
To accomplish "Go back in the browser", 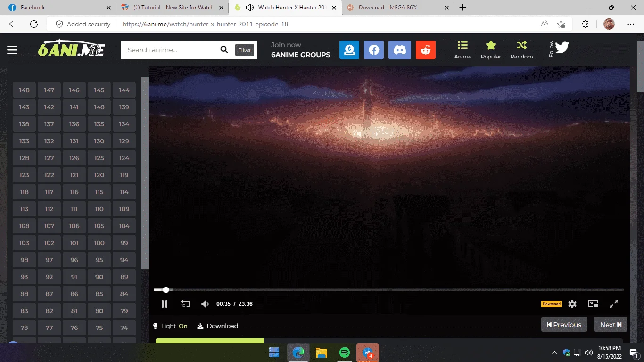I will [x=13, y=24].
